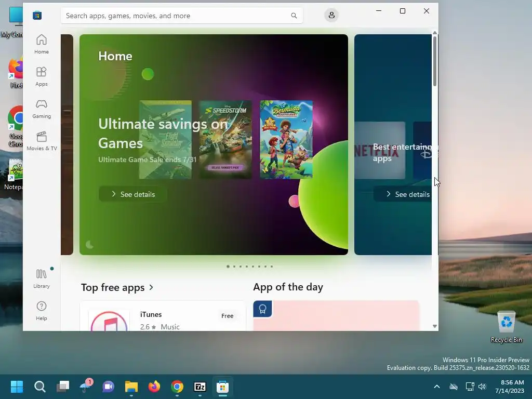Open Speedstorm game thumbnail
532x399 pixels.
pos(225,139)
